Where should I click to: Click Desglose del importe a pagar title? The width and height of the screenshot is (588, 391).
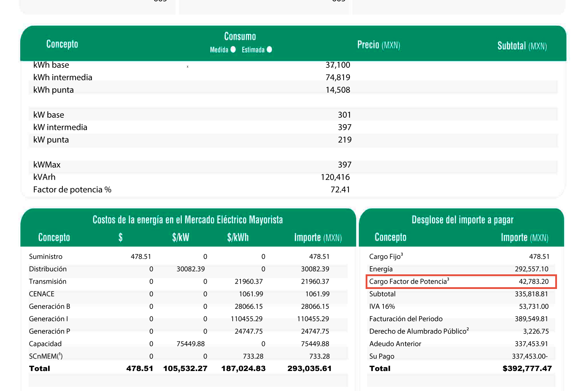(463, 219)
